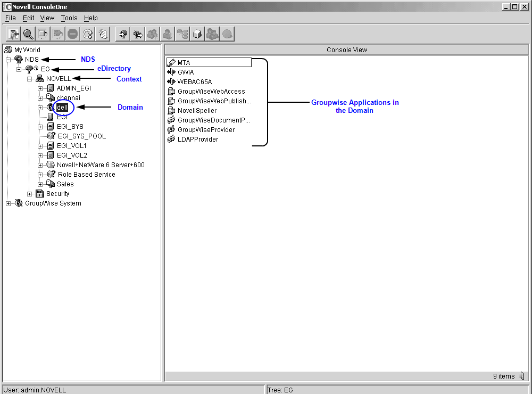Viewport: 532px width, 394px height.
Task: Click the GWIA gateway icon
Action: 171,72
